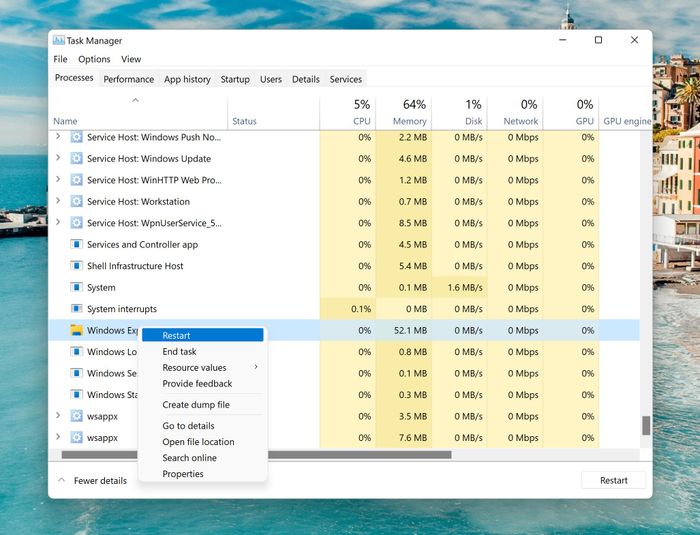
Task: Switch to the Users tab
Action: point(271,79)
